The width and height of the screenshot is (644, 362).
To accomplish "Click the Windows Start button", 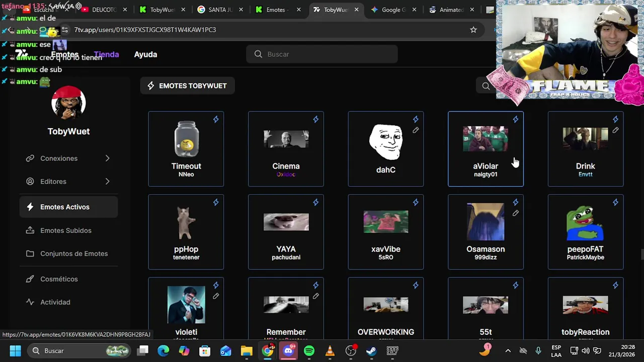I will 15,351.
